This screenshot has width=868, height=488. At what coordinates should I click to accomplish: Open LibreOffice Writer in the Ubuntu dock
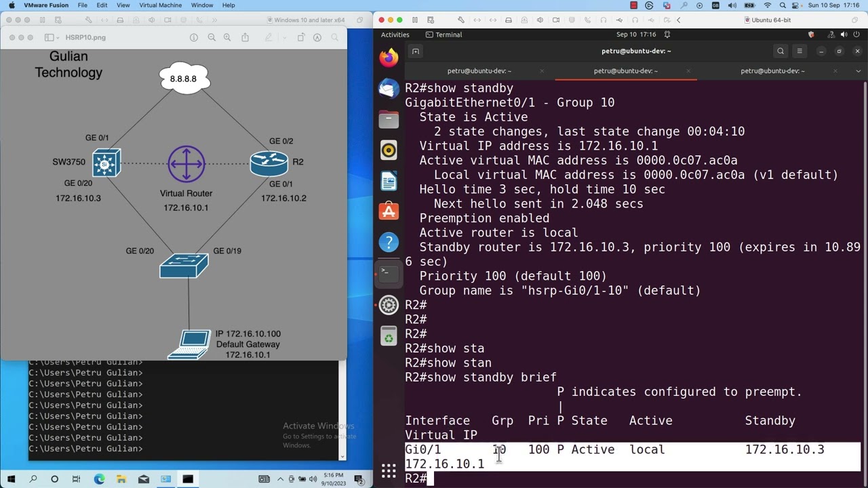click(389, 181)
